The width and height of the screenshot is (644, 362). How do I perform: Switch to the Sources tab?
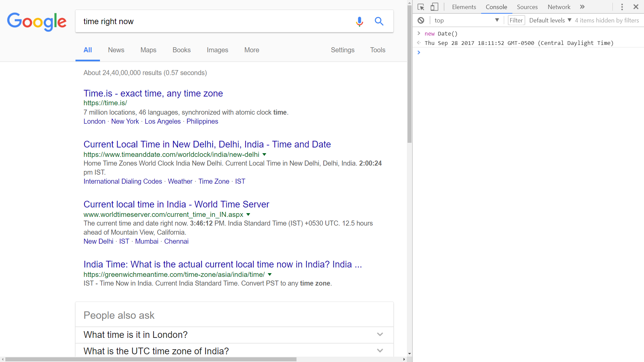click(527, 7)
